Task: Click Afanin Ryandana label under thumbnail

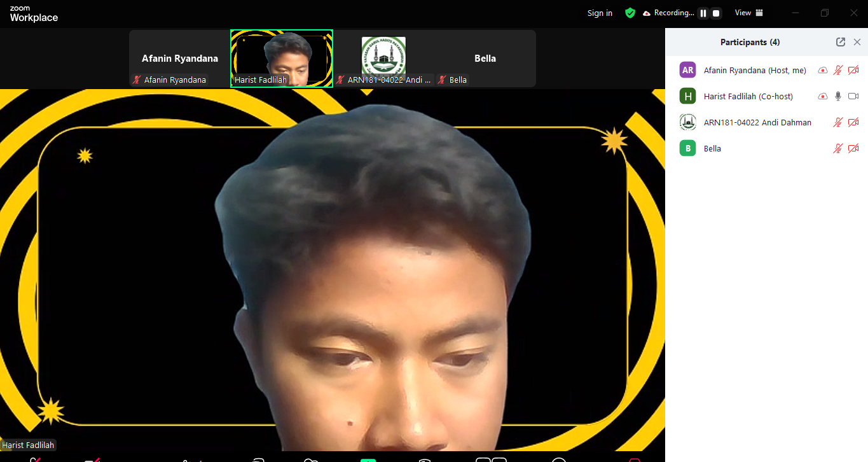Action: (170, 80)
